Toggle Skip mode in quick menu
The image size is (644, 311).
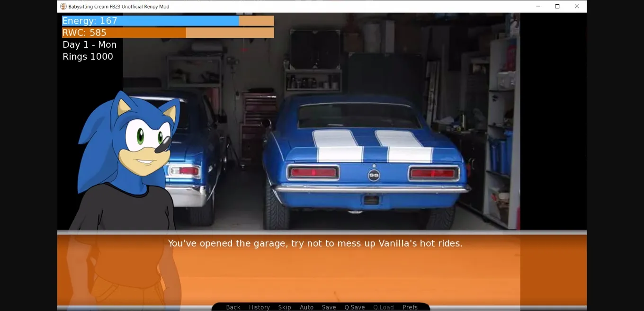285,307
